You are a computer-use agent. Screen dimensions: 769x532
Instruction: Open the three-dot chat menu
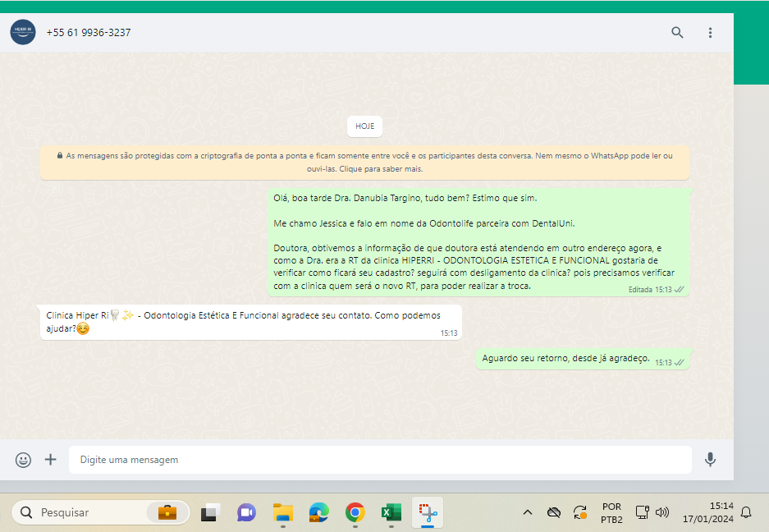[711, 33]
